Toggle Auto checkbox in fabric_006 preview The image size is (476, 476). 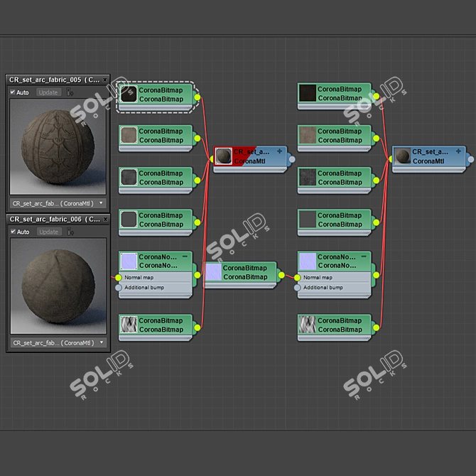pos(13,232)
